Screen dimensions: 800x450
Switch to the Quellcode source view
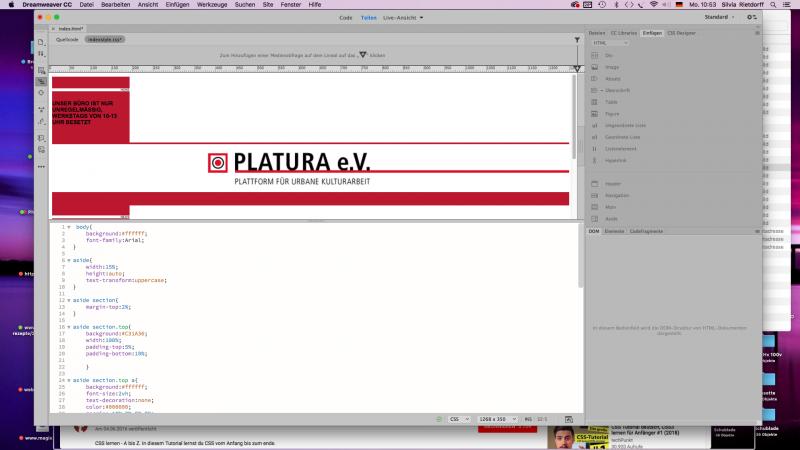67,39
